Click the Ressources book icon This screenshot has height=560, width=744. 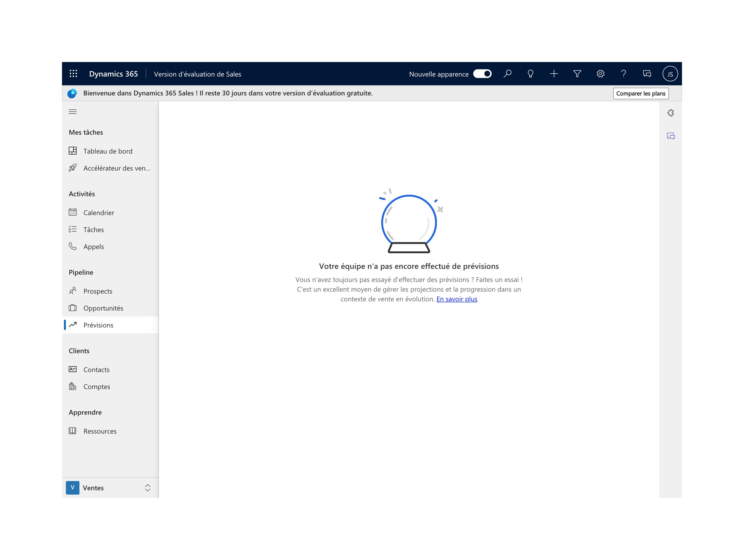point(73,431)
